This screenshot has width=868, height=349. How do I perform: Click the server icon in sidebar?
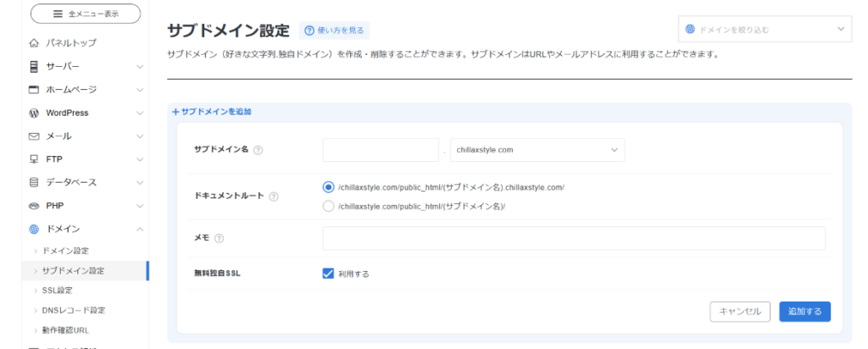34,66
